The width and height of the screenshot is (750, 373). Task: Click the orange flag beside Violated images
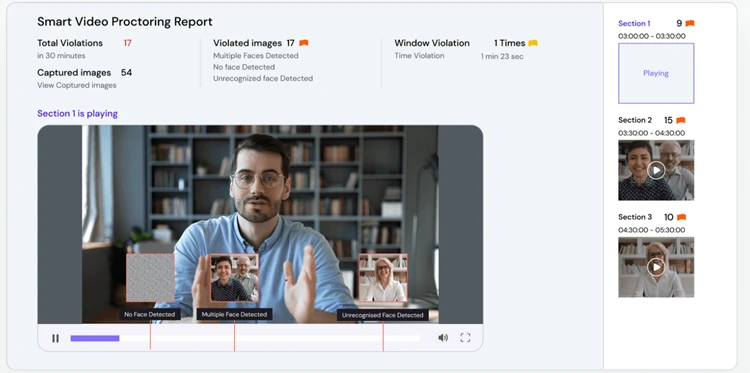pos(304,43)
